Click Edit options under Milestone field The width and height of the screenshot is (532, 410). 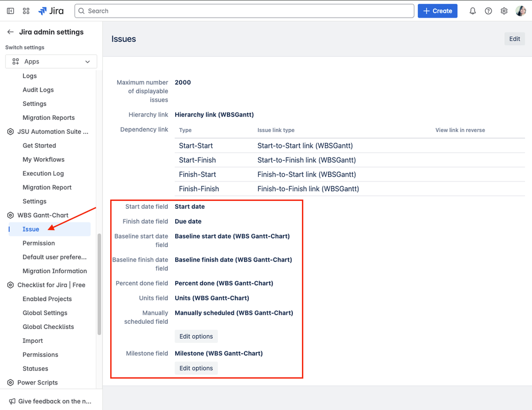[x=196, y=368]
